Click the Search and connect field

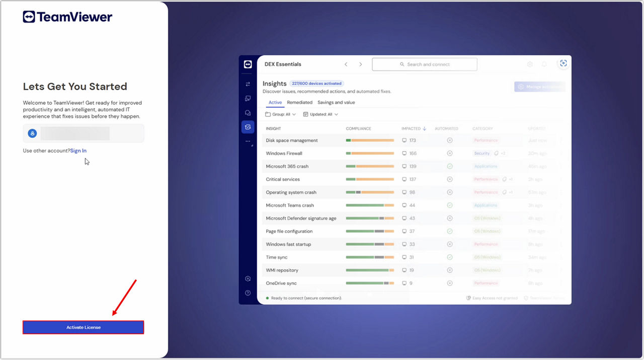[x=425, y=64]
